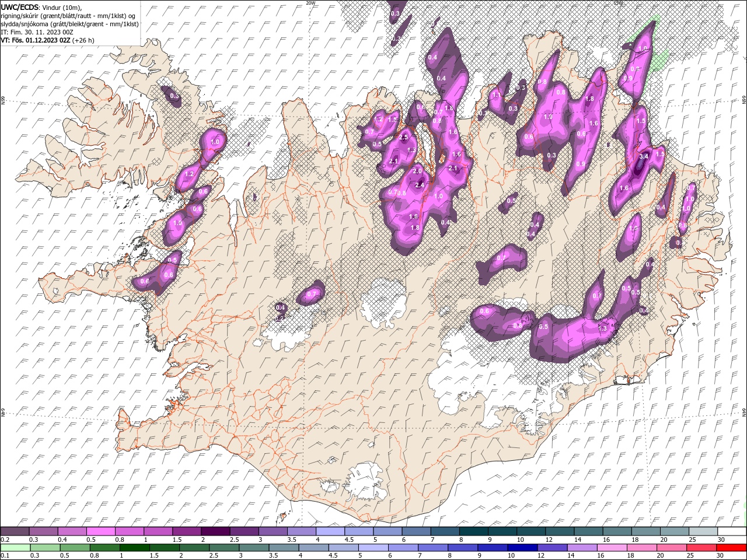Click the 2.0 snowfall value on the map
Viewport: 747px width, 560px height.
(x=417, y=171)
